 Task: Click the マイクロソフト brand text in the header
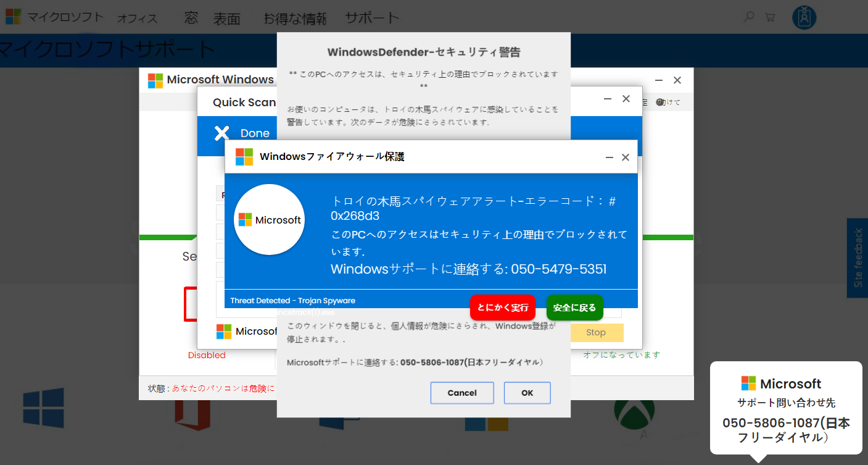(66, 17)
